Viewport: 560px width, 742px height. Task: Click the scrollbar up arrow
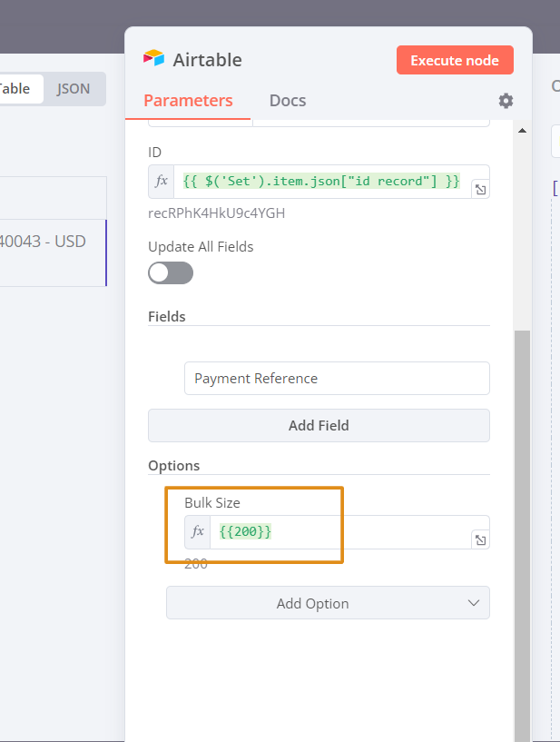click(521, 131)
